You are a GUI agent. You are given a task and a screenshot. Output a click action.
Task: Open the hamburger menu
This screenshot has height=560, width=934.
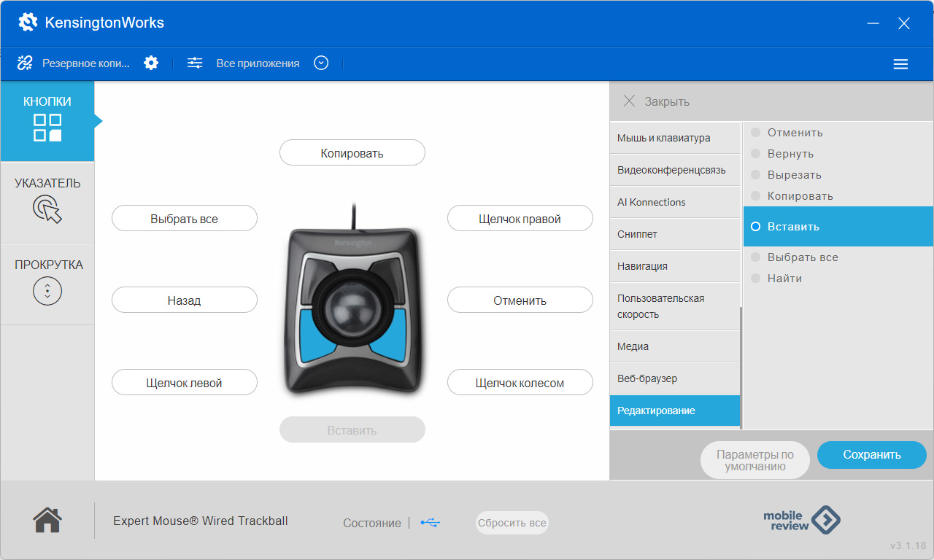[x=900, y=64]
